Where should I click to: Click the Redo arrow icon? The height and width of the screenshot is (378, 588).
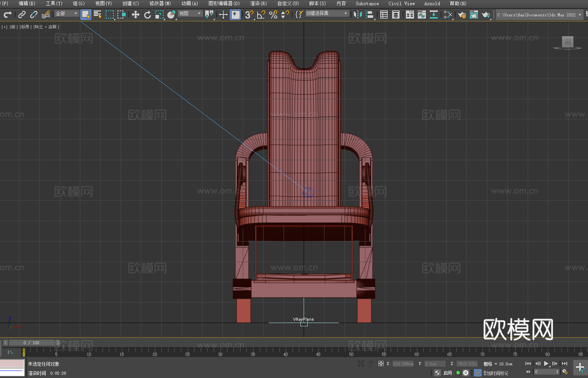pyautogui.click(x=7, y=14)
